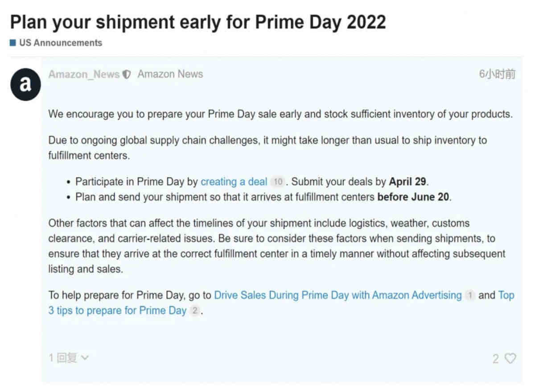This screenshot has width=535, height=392.
Task: Click the shield badge beside Amazon_News
Action: [127, 74]
